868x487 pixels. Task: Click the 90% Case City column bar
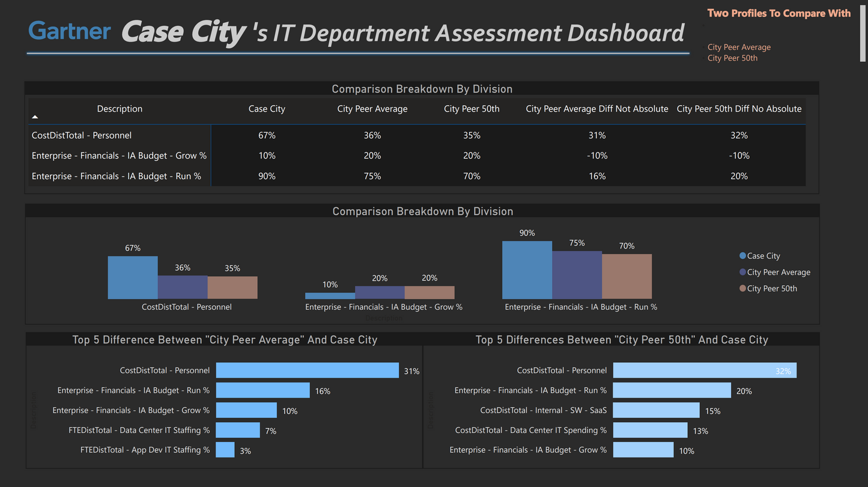[x=527, y=270]
